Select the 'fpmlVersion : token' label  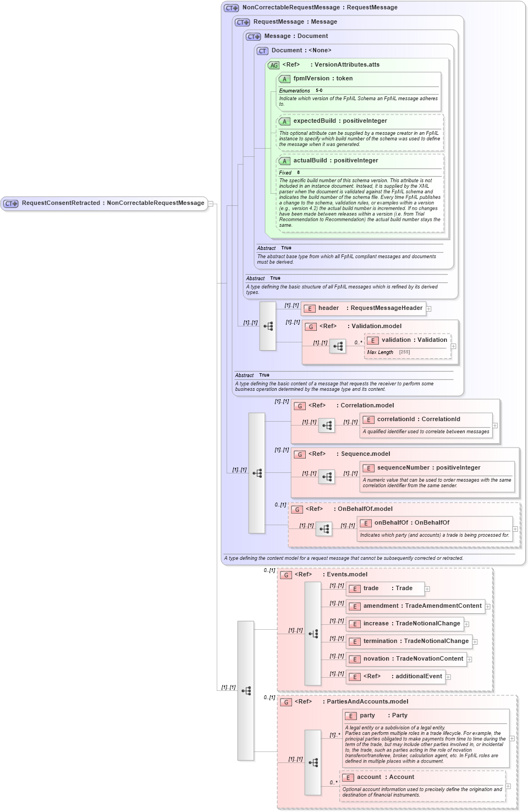tap(323, 79)
